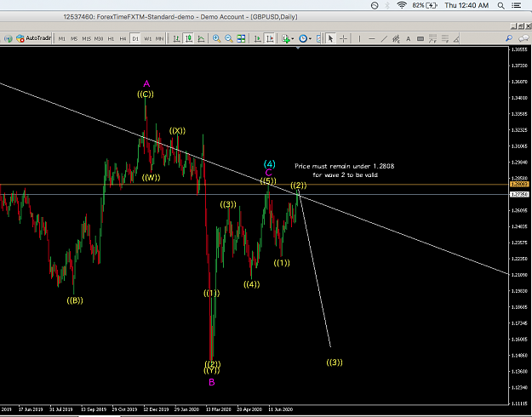
Task: Switch chart to H1 timeframe
Action: pos(111,38)
